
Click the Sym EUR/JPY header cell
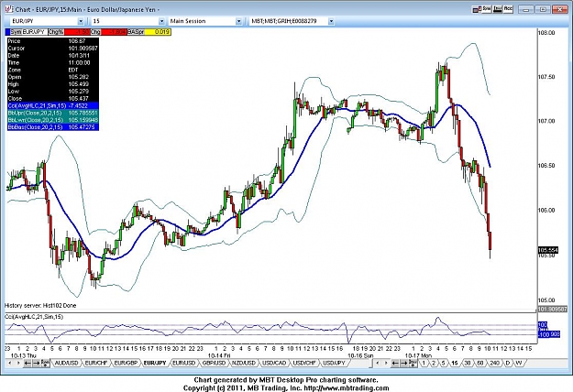(28, 32)
